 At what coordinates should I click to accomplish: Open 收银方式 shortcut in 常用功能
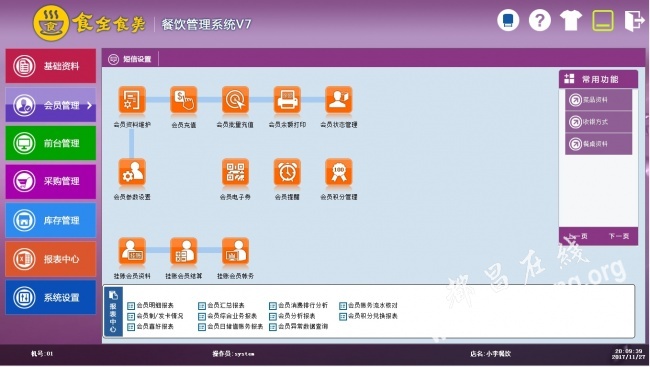[x=598, y=122]
